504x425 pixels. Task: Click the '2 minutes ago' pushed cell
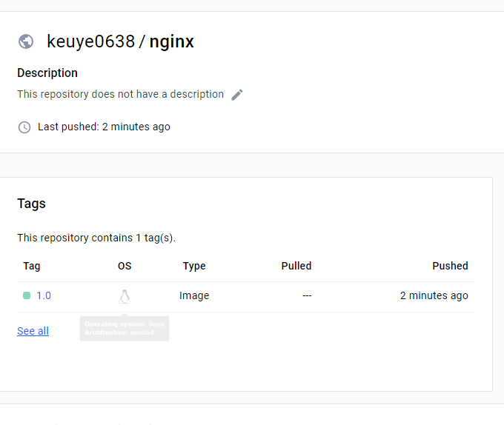click(434, 295)
